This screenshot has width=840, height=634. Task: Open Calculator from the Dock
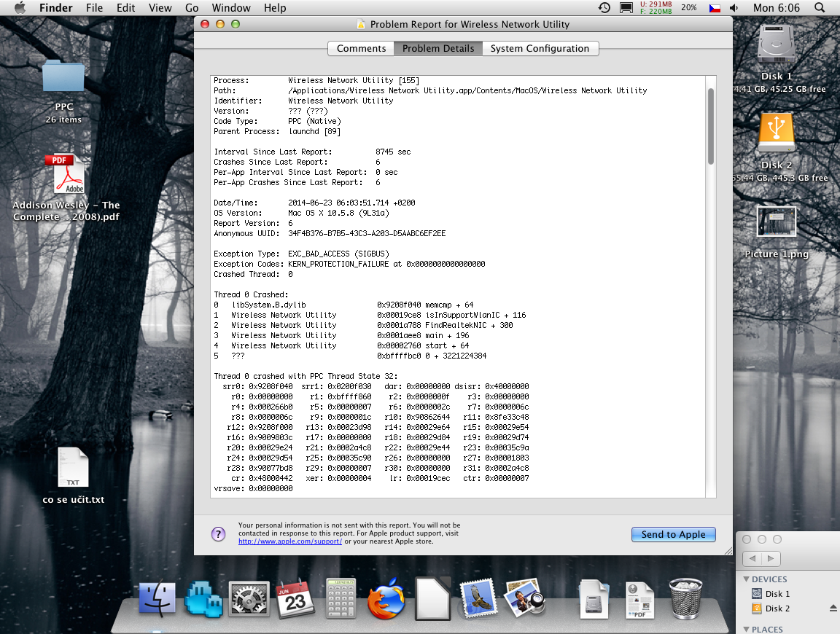pos(341,598)
